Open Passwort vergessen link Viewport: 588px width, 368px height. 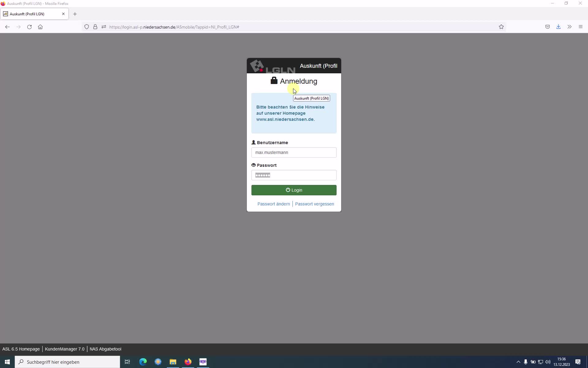315,204
